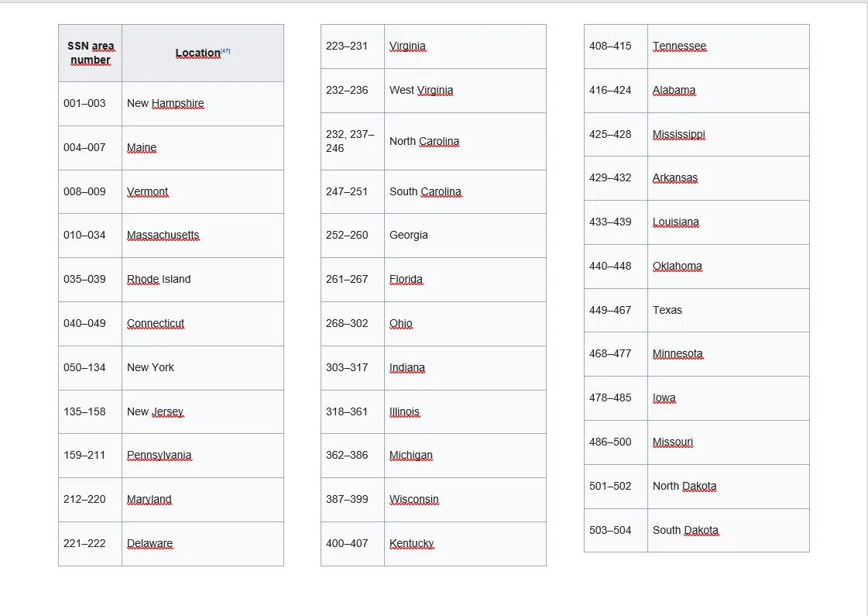
Task: Select the New Hampshire cell
Action: tap(203, 104)
